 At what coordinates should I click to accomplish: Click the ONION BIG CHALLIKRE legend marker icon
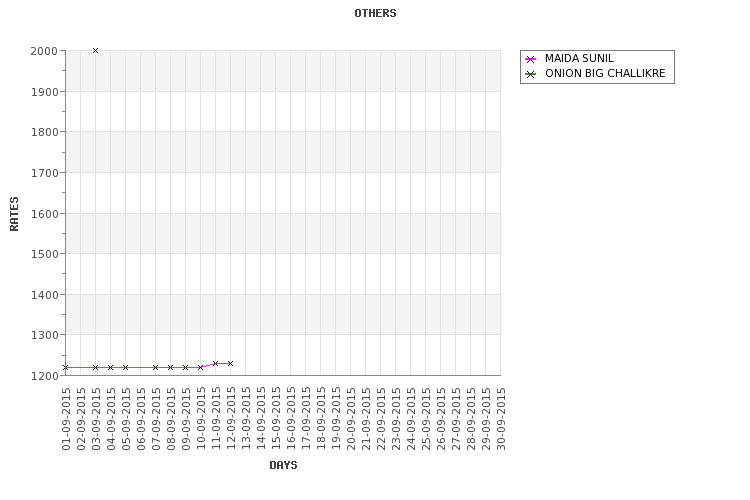pyautogui.click(x=531, y=74)
